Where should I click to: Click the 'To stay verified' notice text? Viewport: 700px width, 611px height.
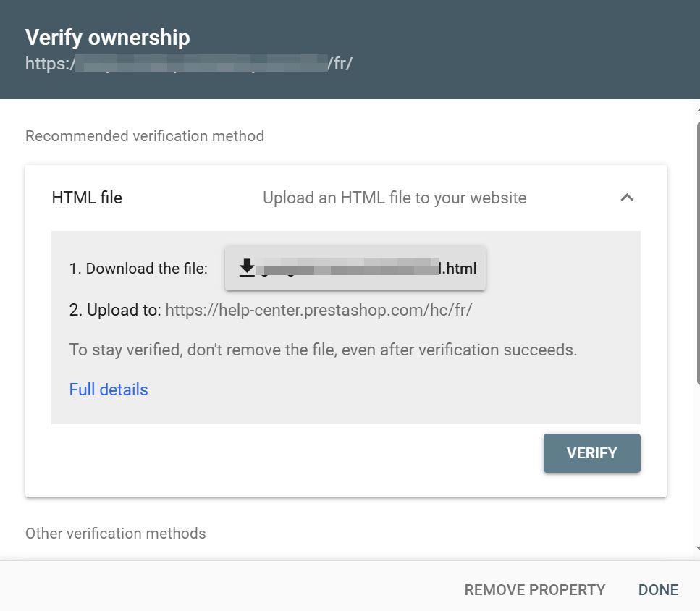[x=323, y=350]
